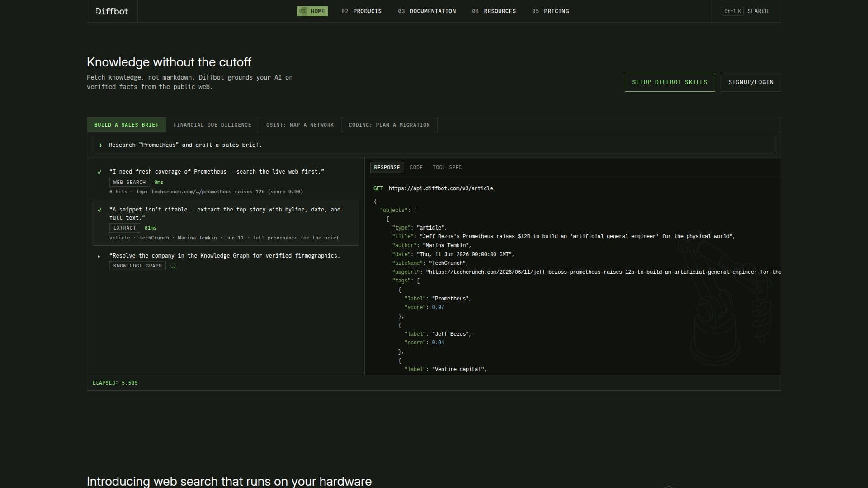Visit the Pricing page
The height and width of the screenshot is (488, 868).
(x=550, y=11)
